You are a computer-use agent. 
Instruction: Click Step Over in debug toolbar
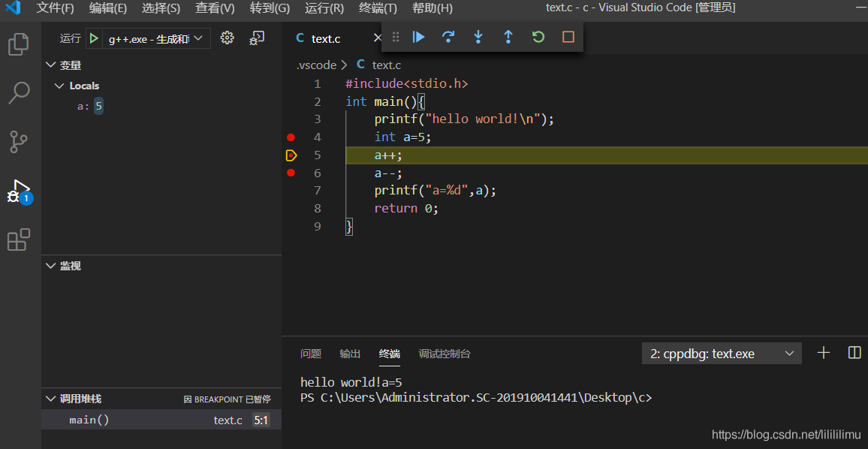448,37
